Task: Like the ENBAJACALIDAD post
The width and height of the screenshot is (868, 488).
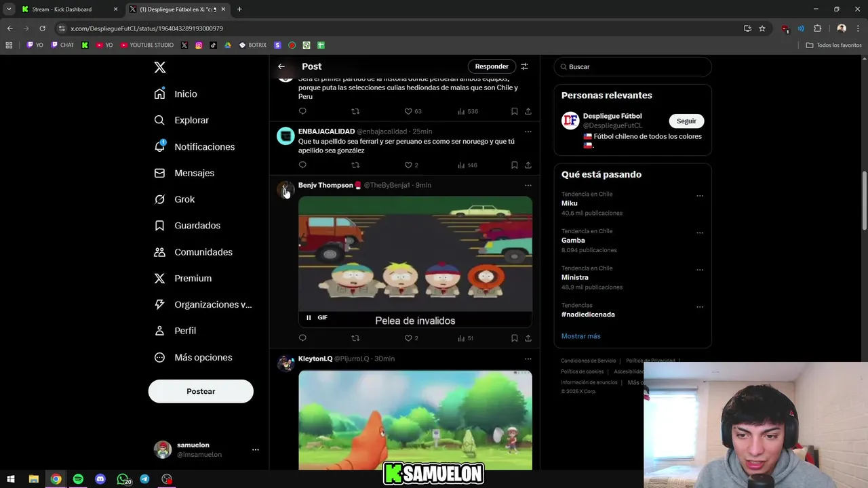Action: coord(408,165)
